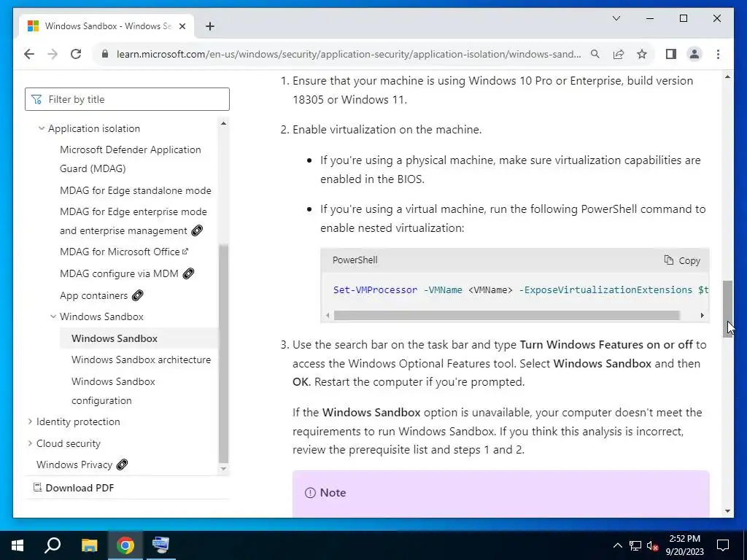Screen dimensions: 747x560
Task: Click the sidebar scrollbar thumb
Action: [223, 352]
